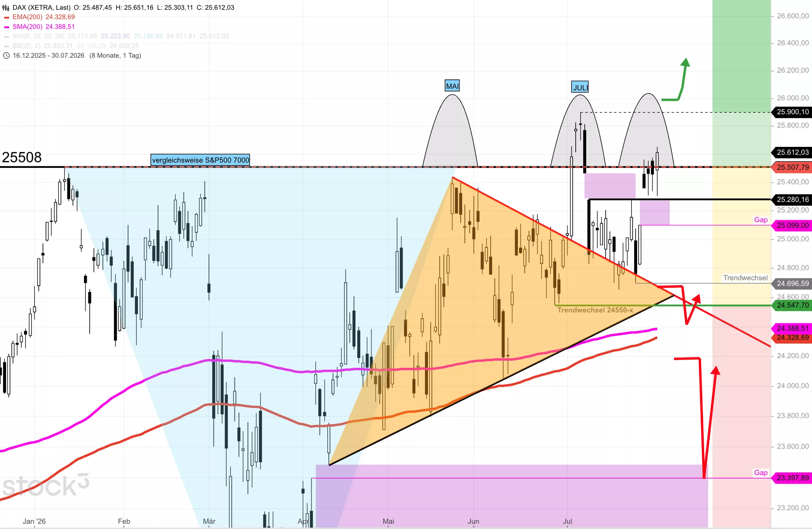The width and height of the screenshot is (812, 529).
Task: Click the 26.000,00 price axis label
Action: 793,98
